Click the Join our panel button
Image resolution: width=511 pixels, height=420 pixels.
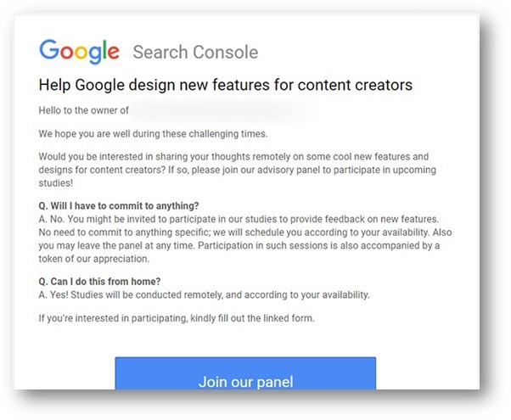245,373
